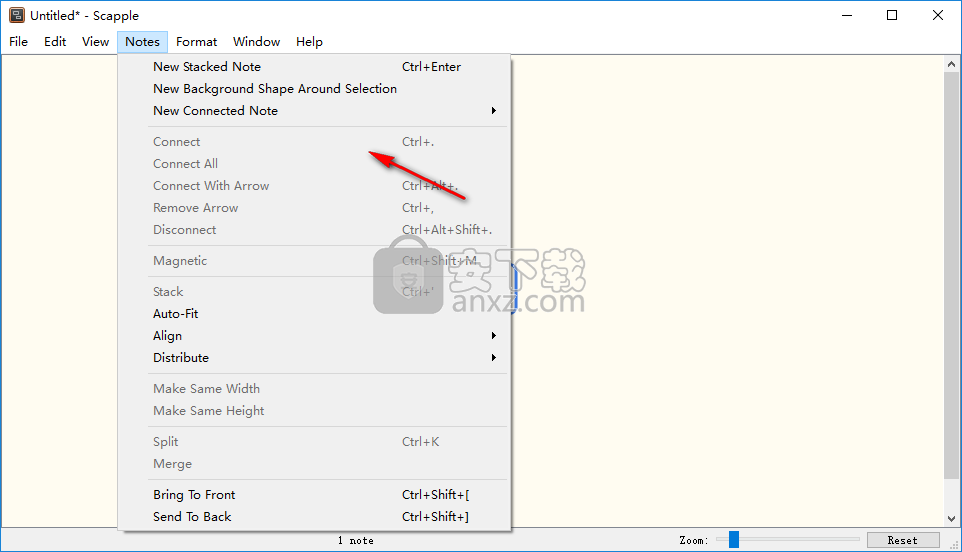Screen dimensions: 962x552
Task: Click the "1 note" status bar text
Action: tap(355, 540)
